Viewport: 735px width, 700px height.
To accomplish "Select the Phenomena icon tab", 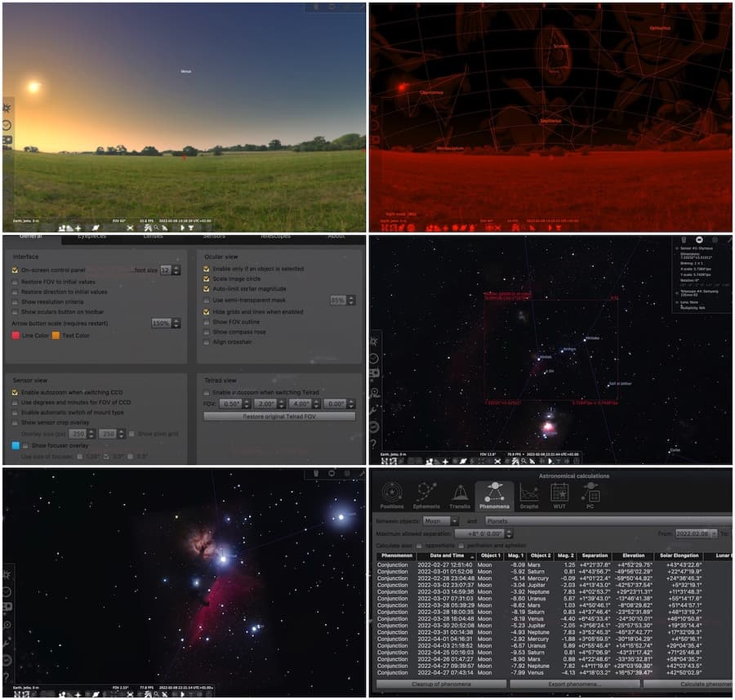I will (494, 496).
